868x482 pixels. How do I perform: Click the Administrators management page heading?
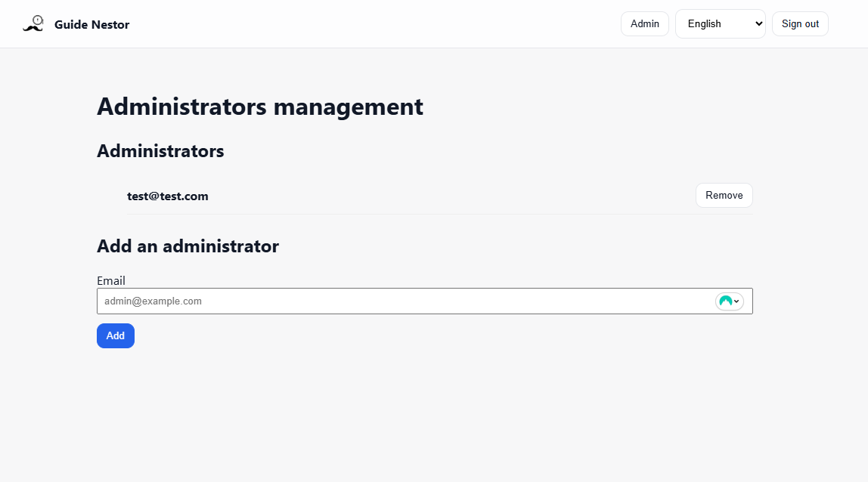tap(260, 107)
